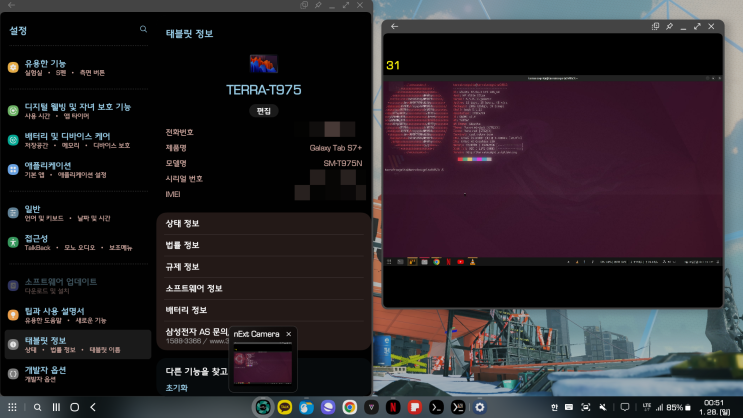Open the second terminal app beside Settings
The image size is (743, 418).
458,407
